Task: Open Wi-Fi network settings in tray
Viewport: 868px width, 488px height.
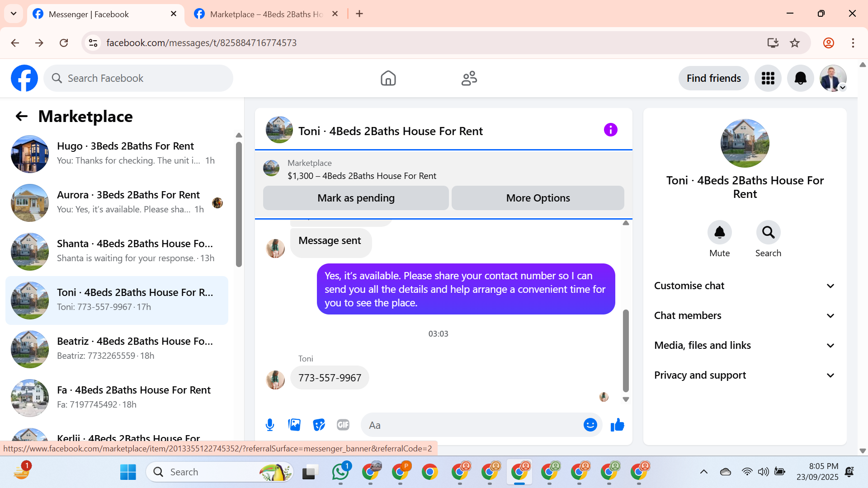Action: click(x=747, y=472)
